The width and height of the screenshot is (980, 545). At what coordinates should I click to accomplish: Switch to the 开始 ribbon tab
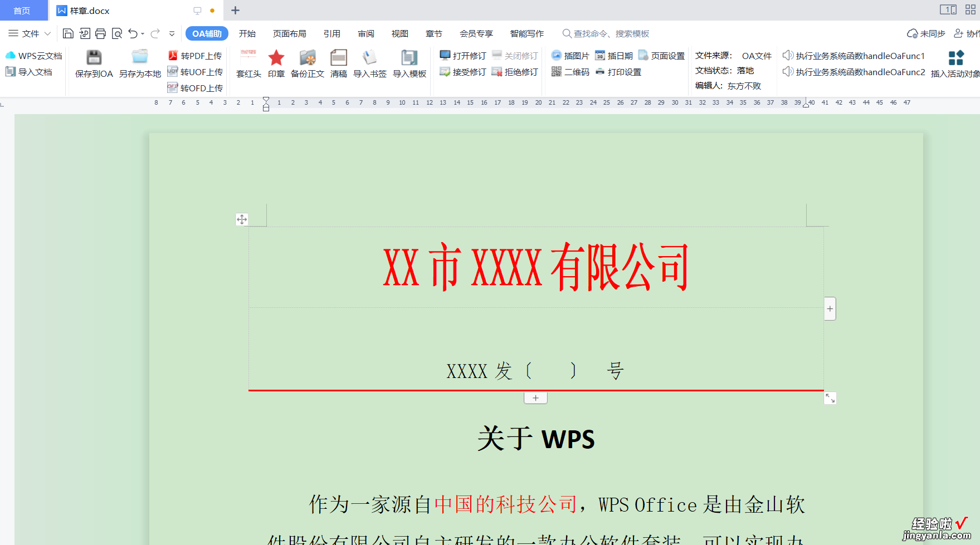247,33
